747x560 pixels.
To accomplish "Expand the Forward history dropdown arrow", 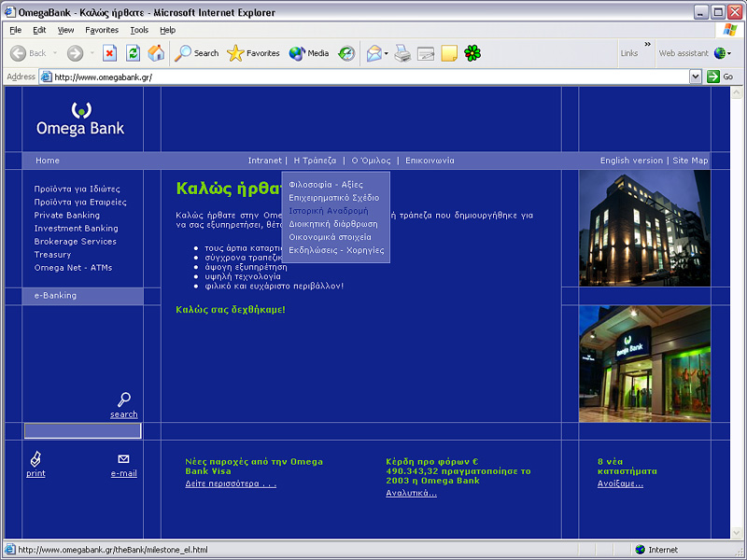I will coord(92,53).
